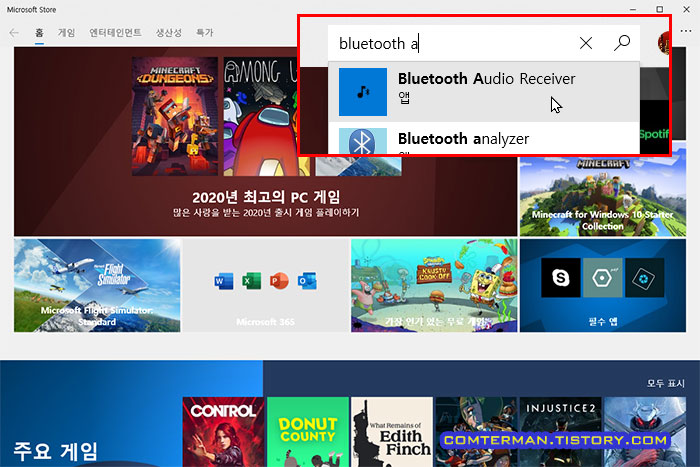The width and height of the screenshot is (700, 467).
Task: Choose the Bluetooth analyzer suggestion
Action: 484,138
